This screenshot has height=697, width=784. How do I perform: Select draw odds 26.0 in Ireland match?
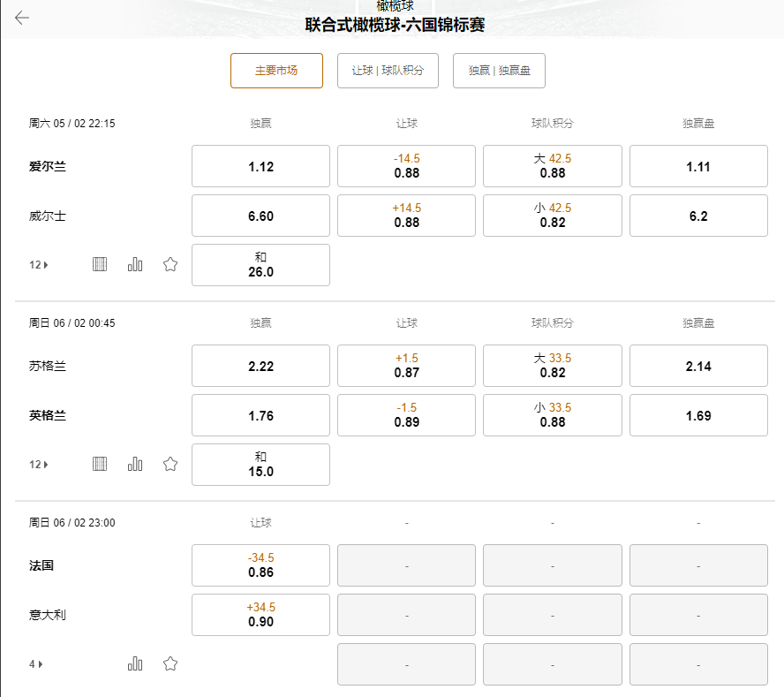[260, 265]
